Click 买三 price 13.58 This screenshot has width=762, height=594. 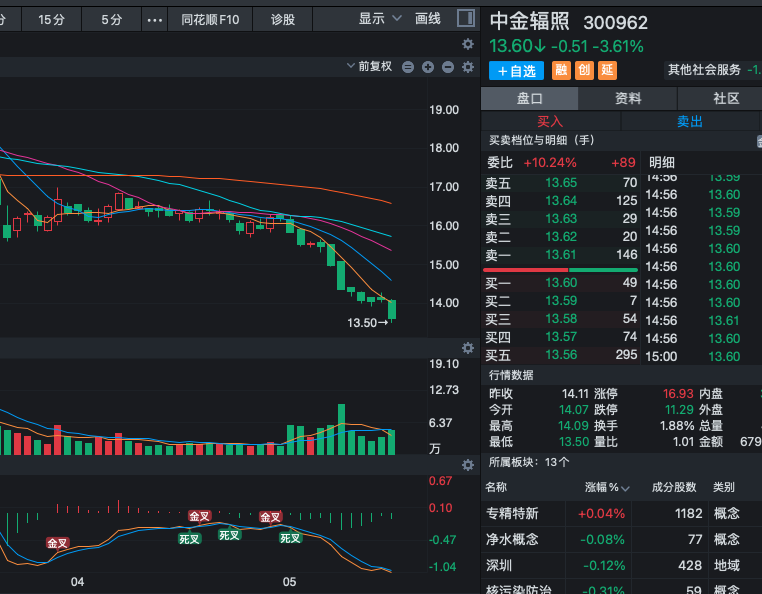tap(561, 319)
